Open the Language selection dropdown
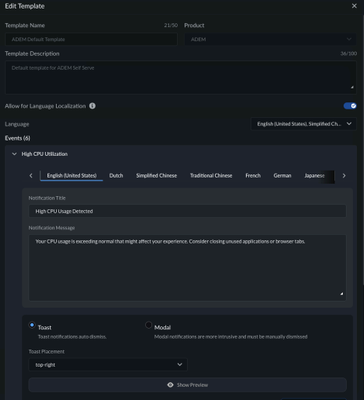 303,124
